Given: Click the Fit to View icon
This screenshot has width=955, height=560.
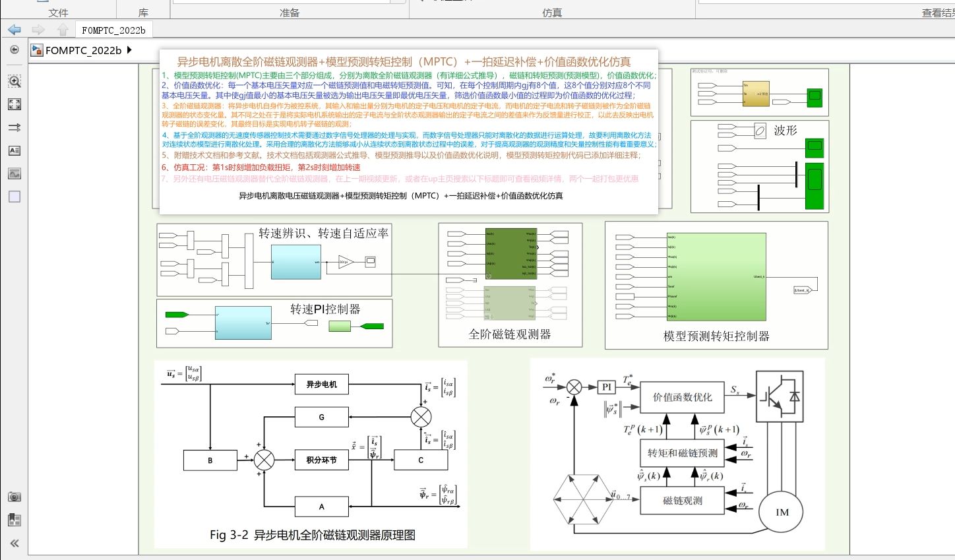Looking at the screenshot, I should [x=15, y=104].
